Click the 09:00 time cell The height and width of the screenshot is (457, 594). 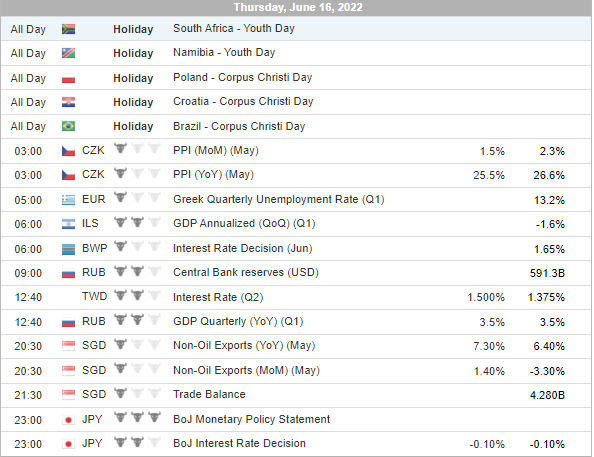[28, 273]
